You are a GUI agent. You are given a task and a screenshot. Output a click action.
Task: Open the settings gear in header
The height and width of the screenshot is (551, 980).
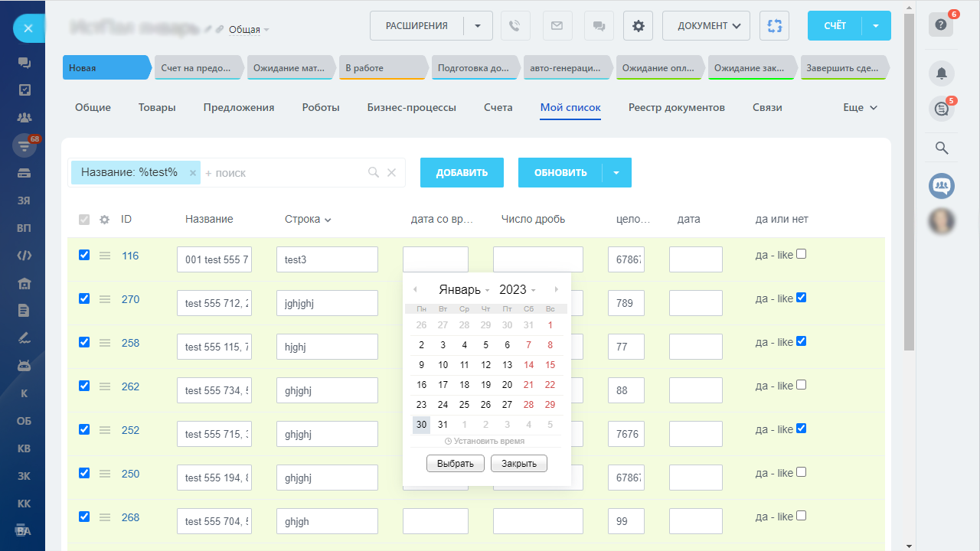tap(638, 26)
